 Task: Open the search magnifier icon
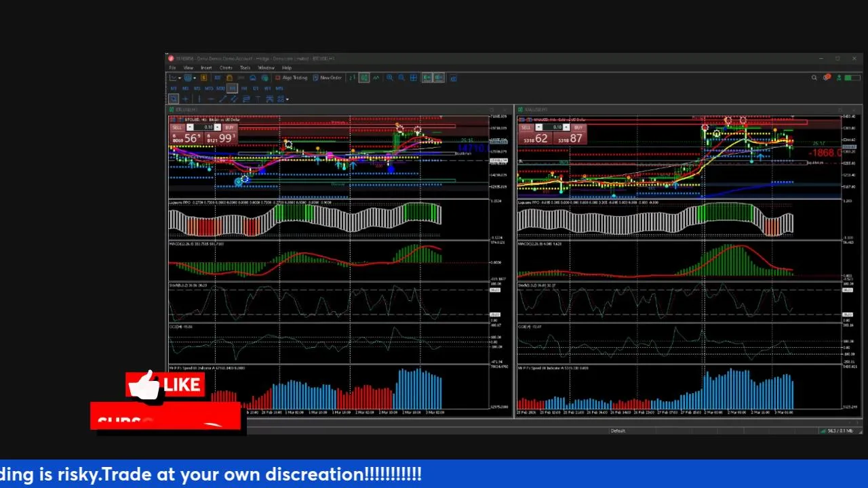[814, 77]
